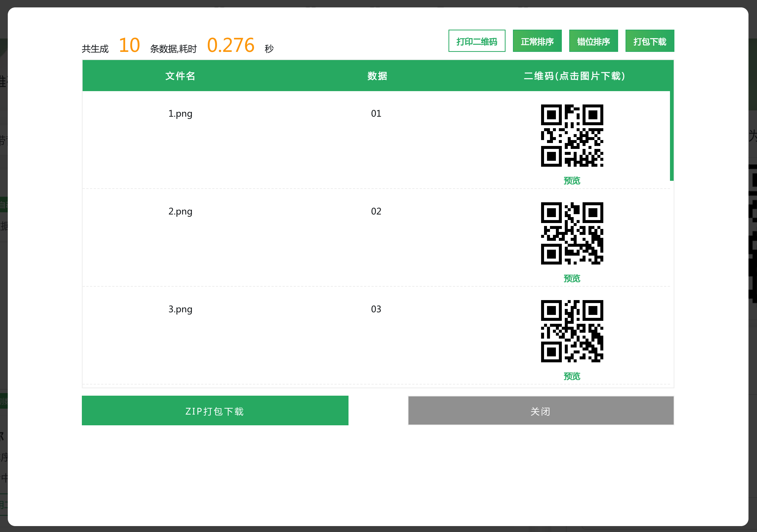Click the generated count 10
Image resolution: width=757 pixels, height=532 pixels.
click(129, 45)
